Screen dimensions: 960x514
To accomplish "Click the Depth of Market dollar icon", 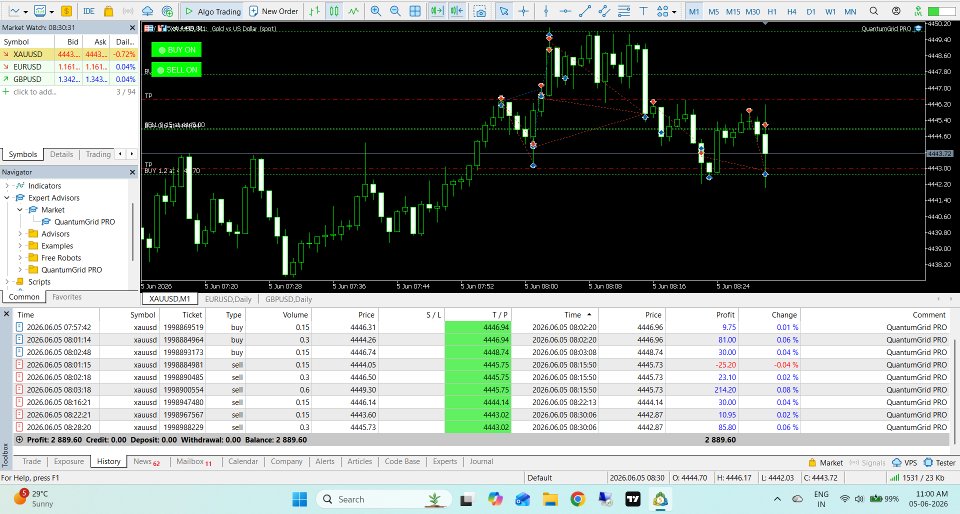I will (x=66, y=11).
